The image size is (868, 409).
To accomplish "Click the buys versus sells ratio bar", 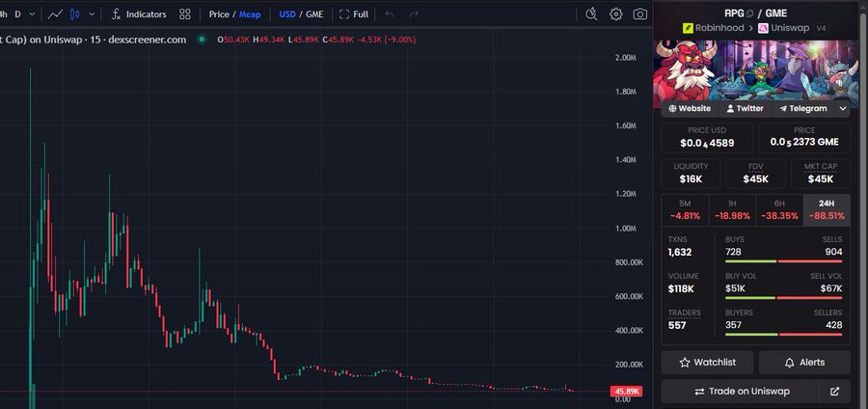I will 784,261.
